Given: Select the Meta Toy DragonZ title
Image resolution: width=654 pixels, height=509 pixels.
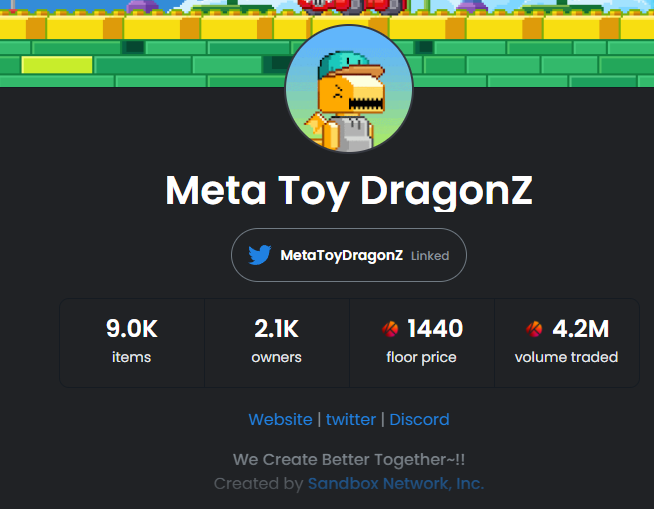Looking at the screenshot, I should pos(349,191).
